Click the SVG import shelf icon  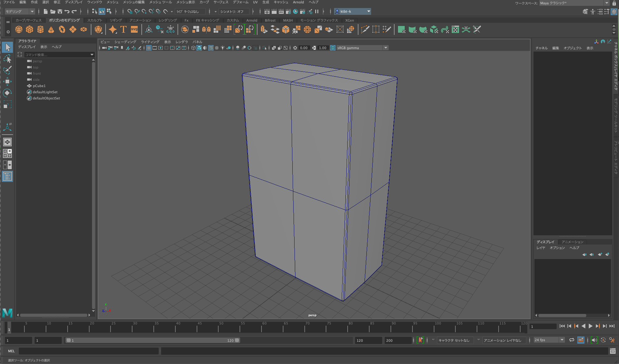(134, 30)
